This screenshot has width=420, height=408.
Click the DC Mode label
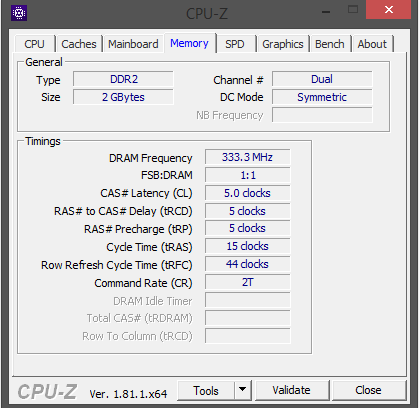point(242,97)
